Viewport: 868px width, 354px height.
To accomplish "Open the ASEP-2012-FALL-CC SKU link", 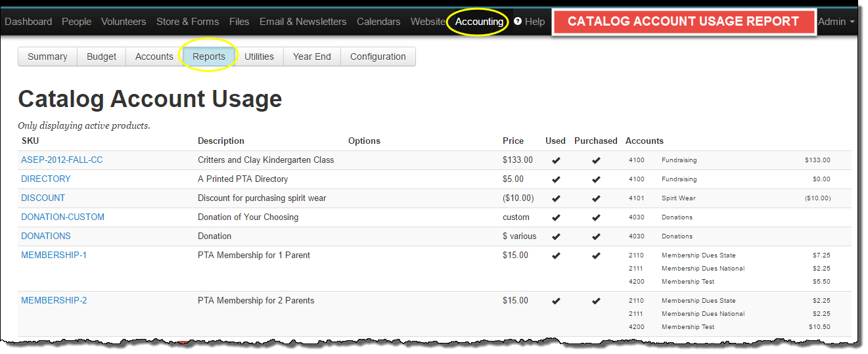I will coord(62,160).
